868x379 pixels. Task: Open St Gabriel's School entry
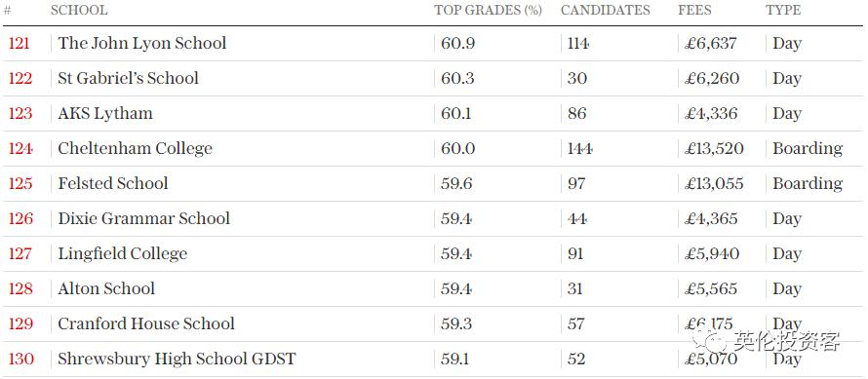click(x=128, y=78)
